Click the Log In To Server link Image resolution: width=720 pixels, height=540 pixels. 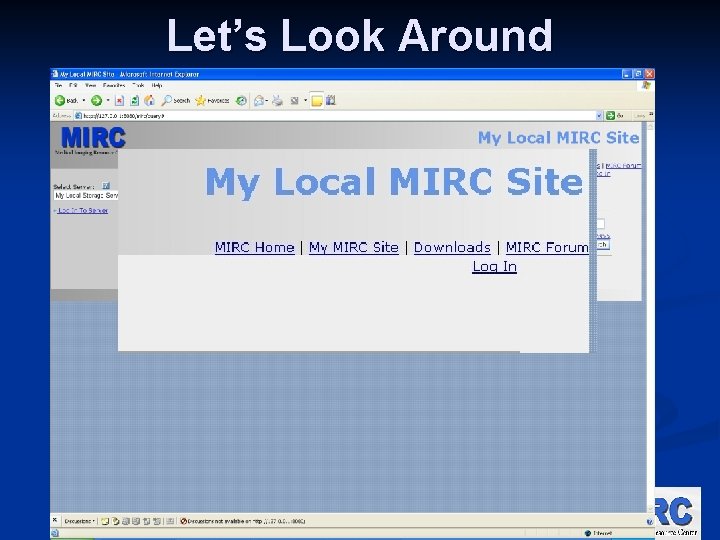click(x=83, y=210)
